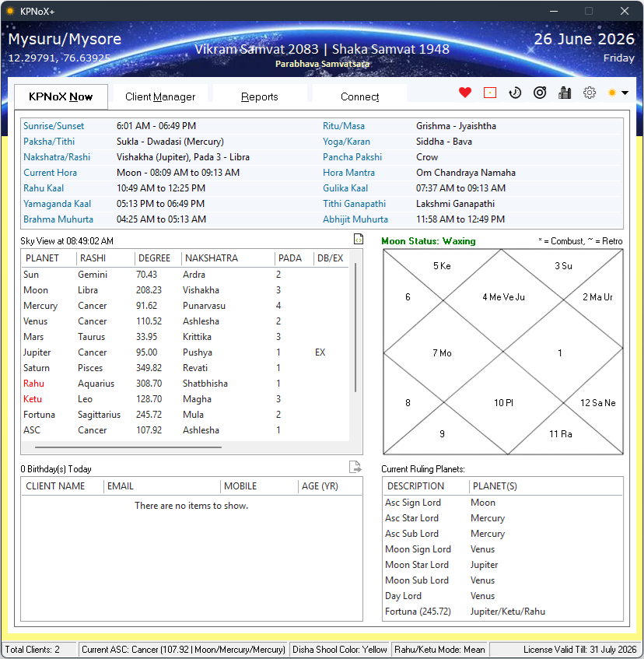Select the Asc Sign Lord row
This screenshot has width=644, height=659.
point(503,503)
